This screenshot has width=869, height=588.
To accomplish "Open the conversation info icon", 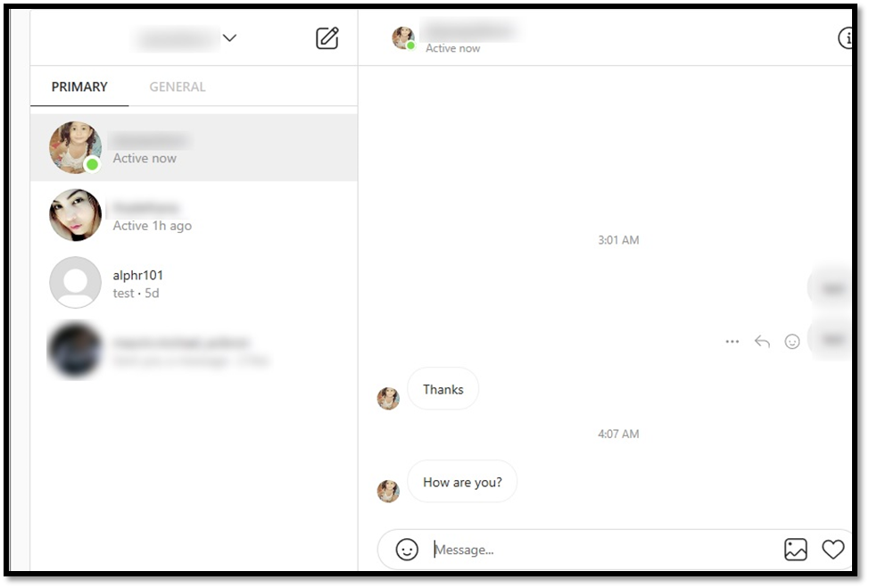I will [845, 38].
